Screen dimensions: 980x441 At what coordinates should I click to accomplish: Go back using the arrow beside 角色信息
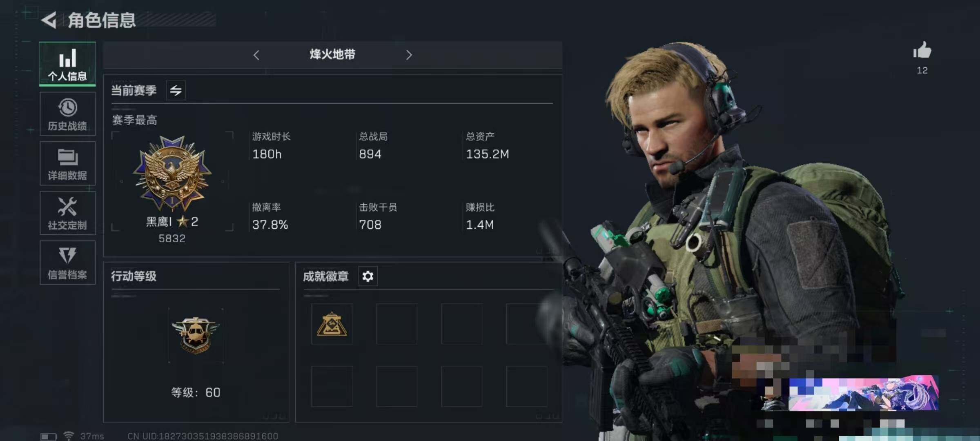[x=49, y=20]
